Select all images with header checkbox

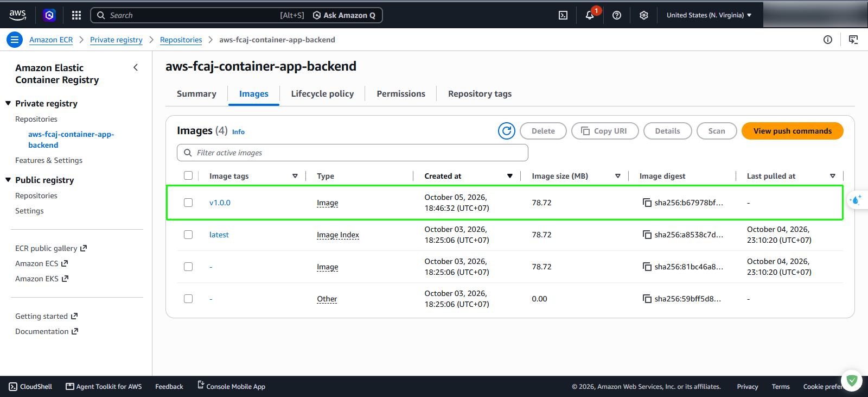[x=188, y=175]
